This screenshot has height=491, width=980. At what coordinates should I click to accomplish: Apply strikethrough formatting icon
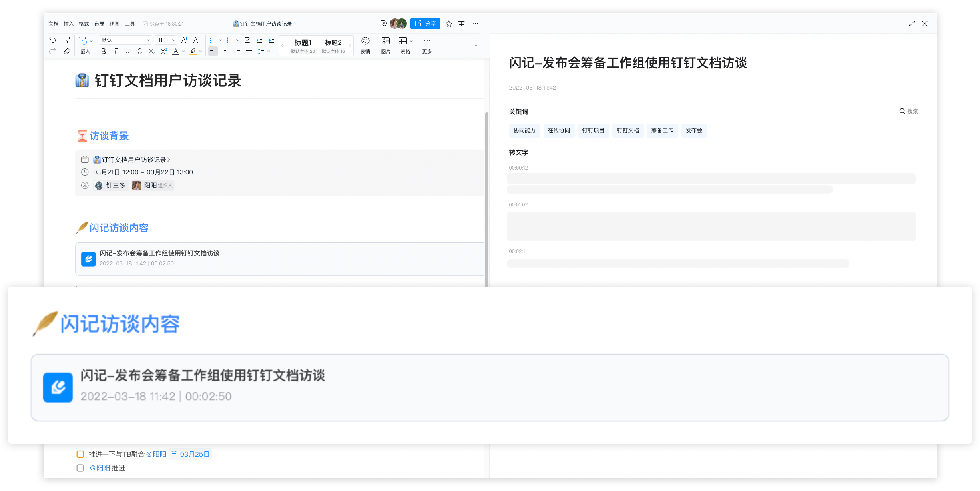click(139, 51)
